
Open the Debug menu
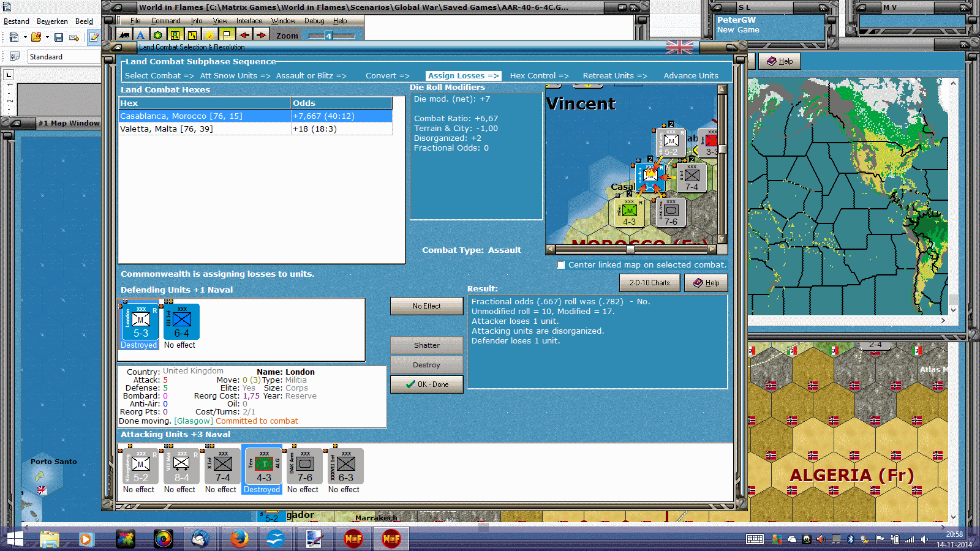click(314, 21)
